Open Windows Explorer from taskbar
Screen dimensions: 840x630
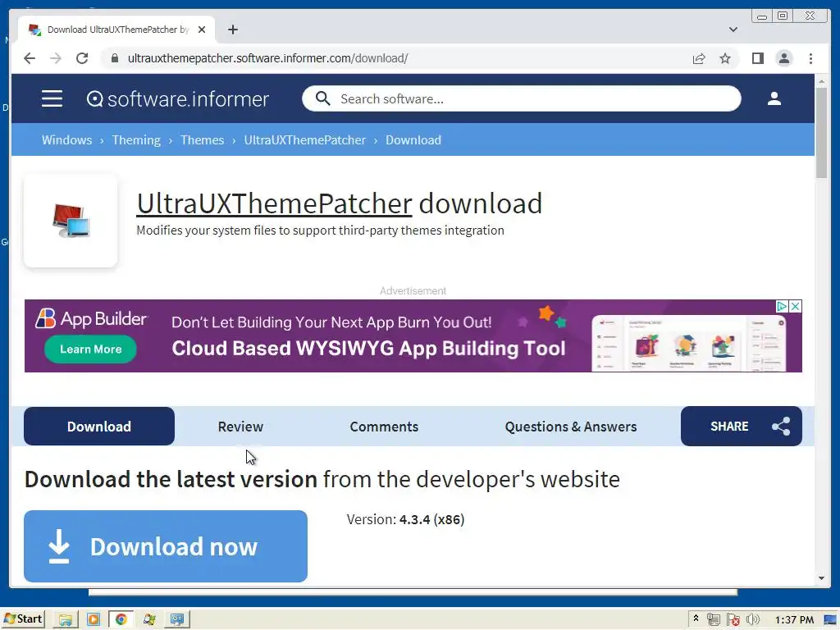(x=66, y=620)
